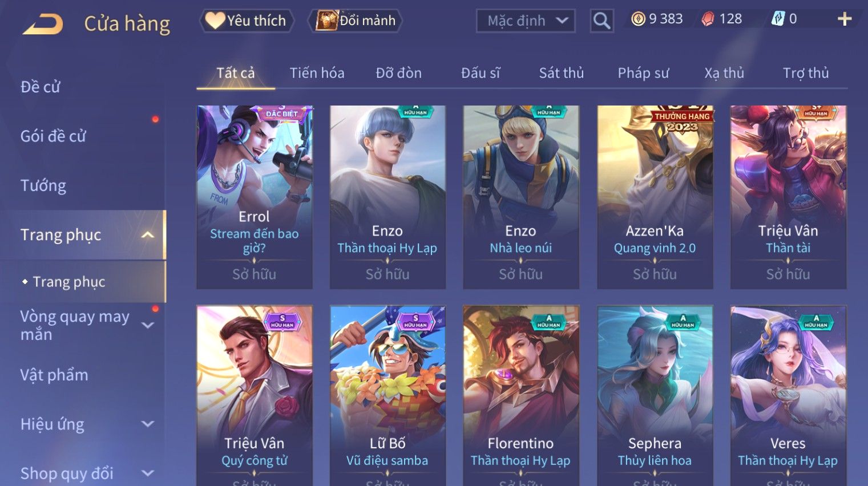Click the heart icon in Yêu thích

pyautogui.click(x=215, y=21)
